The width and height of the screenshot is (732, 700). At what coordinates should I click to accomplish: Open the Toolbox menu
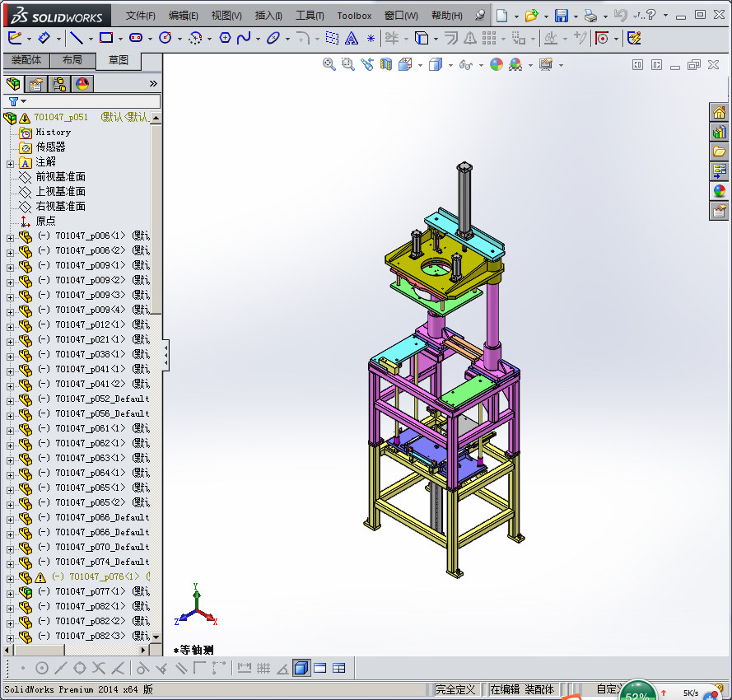click(x=354, y=16)
